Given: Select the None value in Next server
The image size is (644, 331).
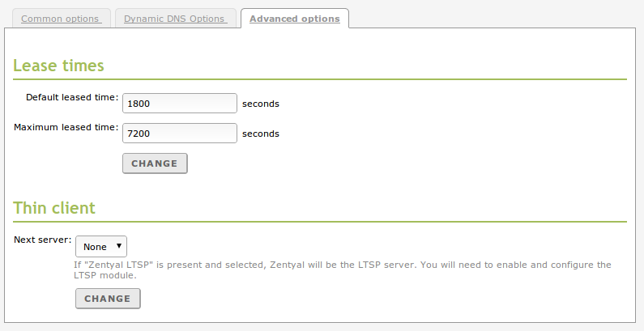Looking at the screenshot, I should click(95, 247).
